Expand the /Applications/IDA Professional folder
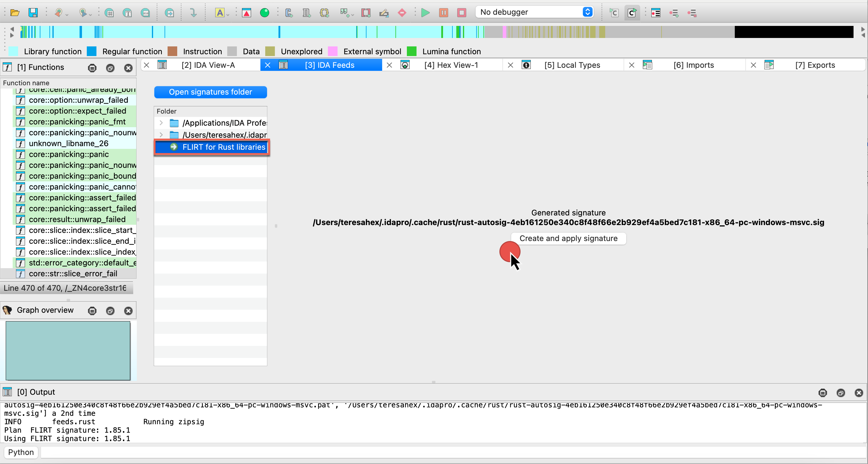The image size is (868, 464). 161,123
